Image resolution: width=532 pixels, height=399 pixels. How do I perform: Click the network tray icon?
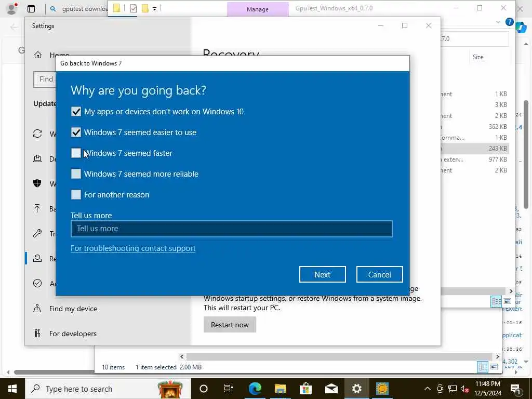pos(453,389)
